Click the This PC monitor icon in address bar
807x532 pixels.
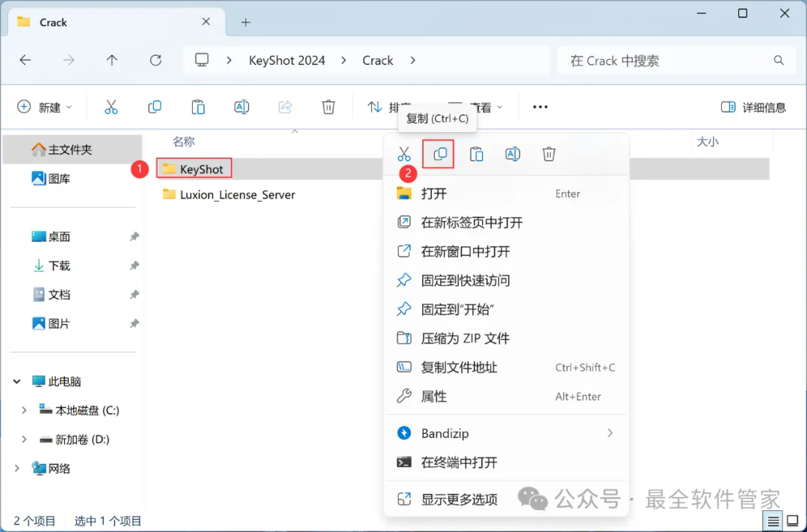coord(202,60)
